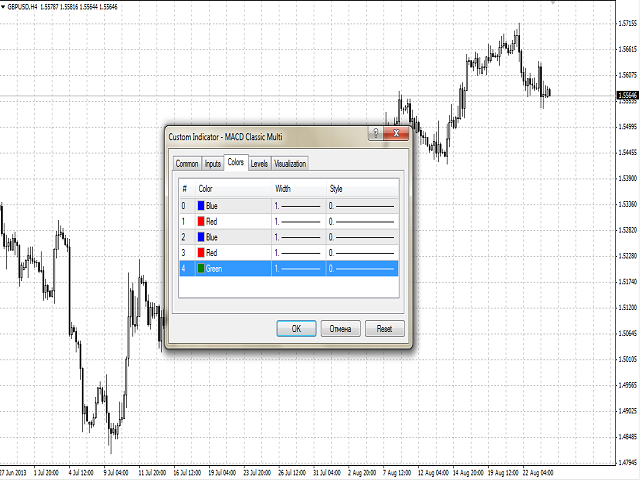Open the style selector for row 1
The image size is (640, 480).
pyautogui.click(x=362, y=222)
